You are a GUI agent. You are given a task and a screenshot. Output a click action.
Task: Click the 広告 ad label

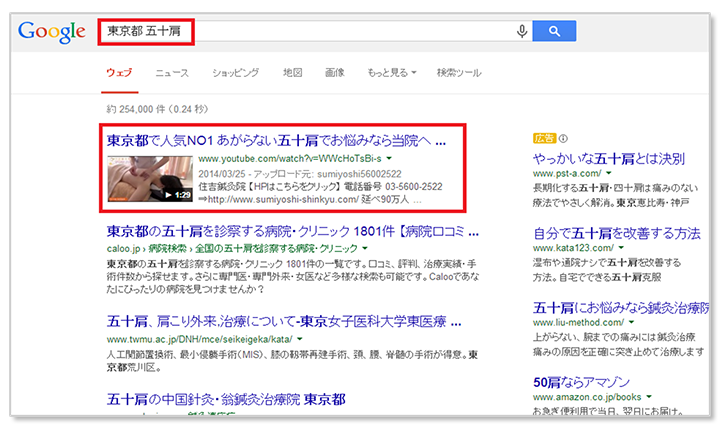coord(544,138)
